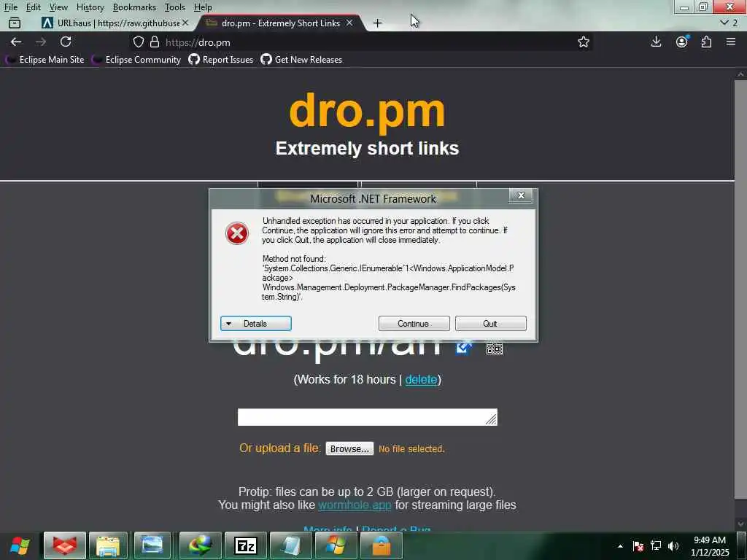
Task: Open the notepad-style taskbar icon
Action: (x=290, y=545)
